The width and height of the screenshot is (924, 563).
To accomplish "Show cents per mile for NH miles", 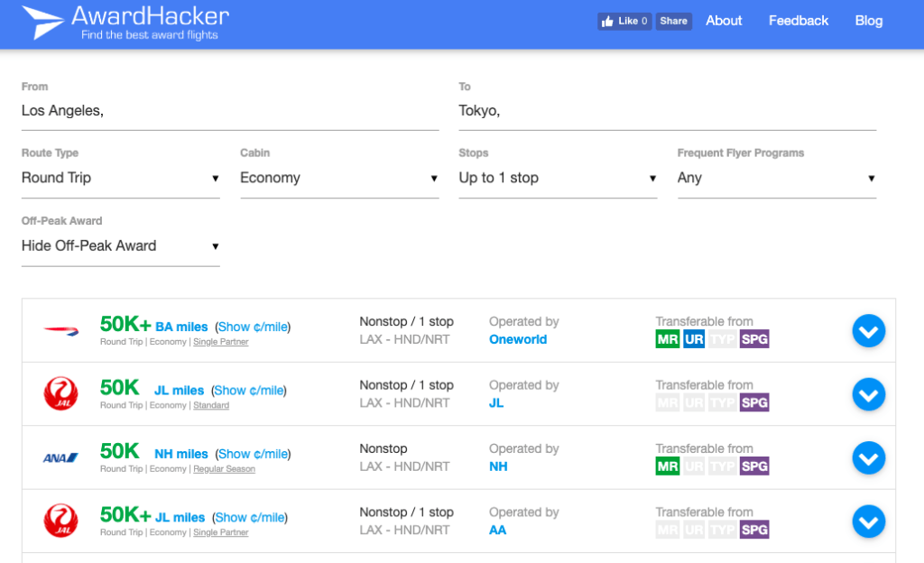I will tap(254, 454).
